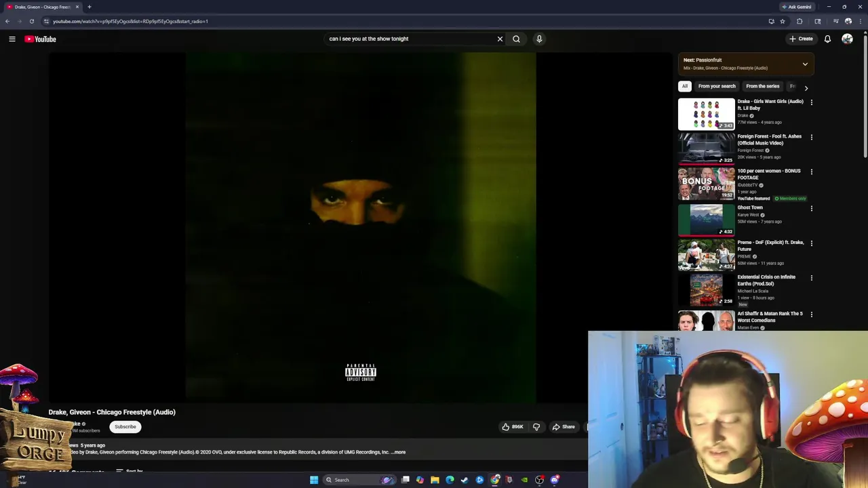Screen dimensions: 868x488
Task: Expand the Next: Passionfruit mix panel
Action: pyautogui.click(x=805, y=64)
